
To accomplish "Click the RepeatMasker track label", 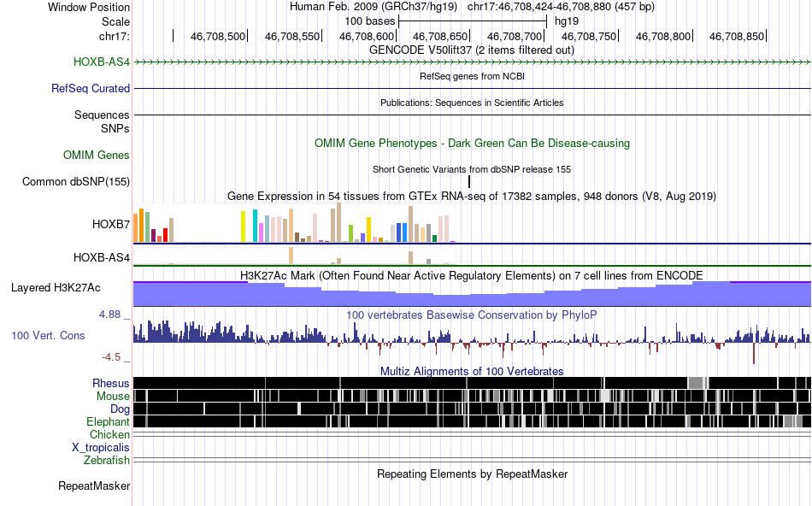I will point(94,485).
